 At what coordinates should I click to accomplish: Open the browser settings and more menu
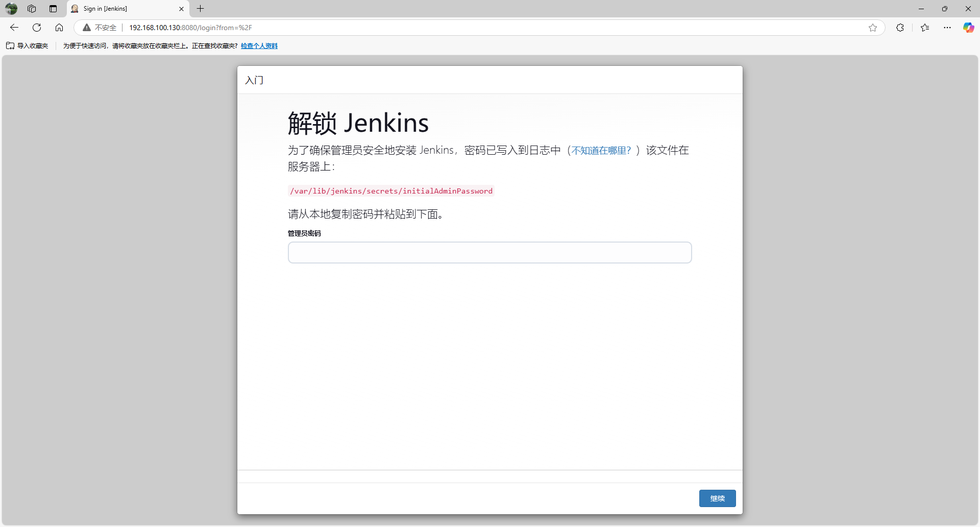tap(947, 28)
